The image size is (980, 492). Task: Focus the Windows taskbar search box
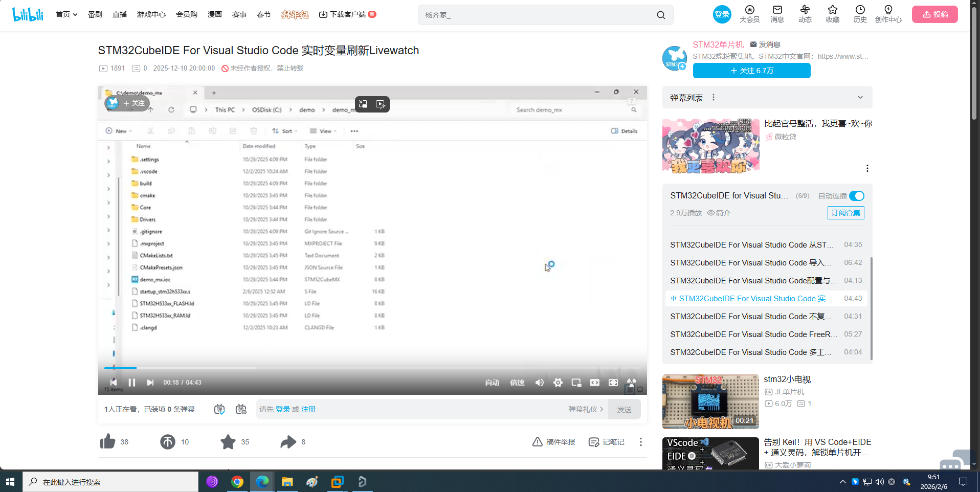coord(110,482)
